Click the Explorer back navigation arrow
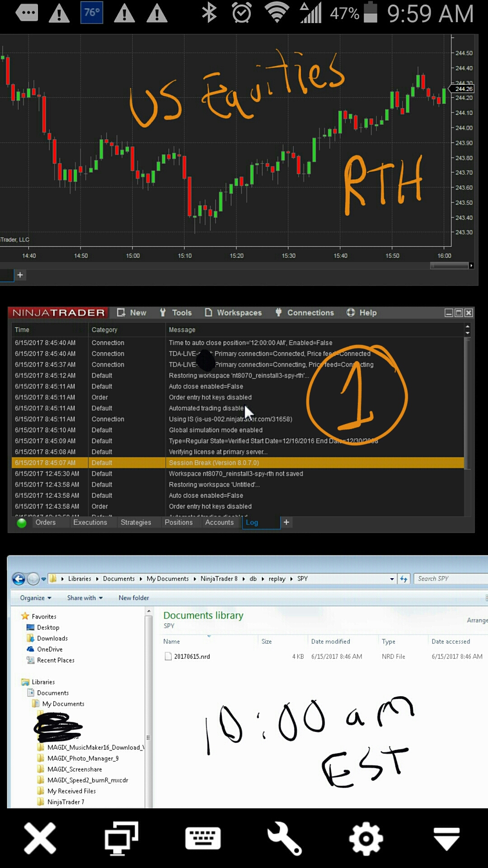The height and width of the screenshot is (868, 488). [19, 579]
